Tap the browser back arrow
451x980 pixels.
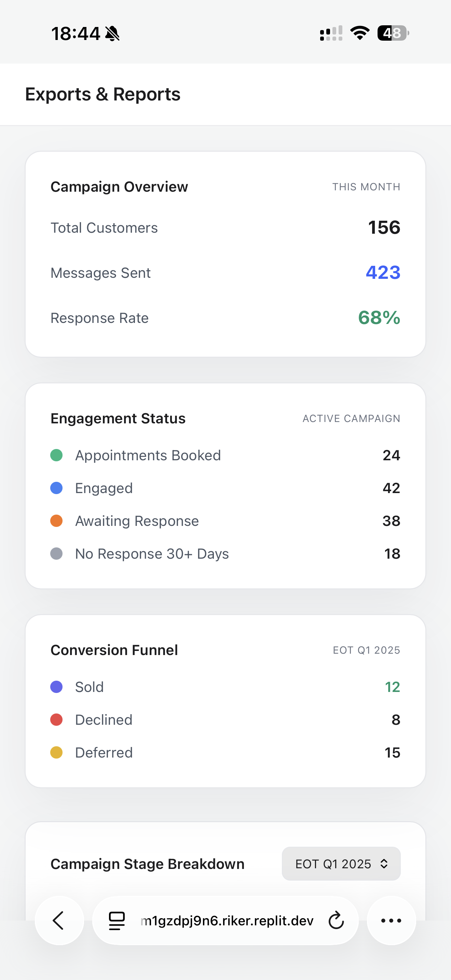coord(59,920)
